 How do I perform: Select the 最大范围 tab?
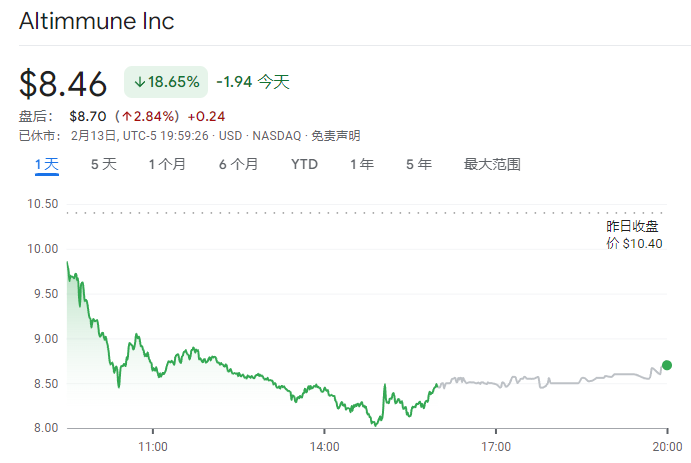coord(492,164)
